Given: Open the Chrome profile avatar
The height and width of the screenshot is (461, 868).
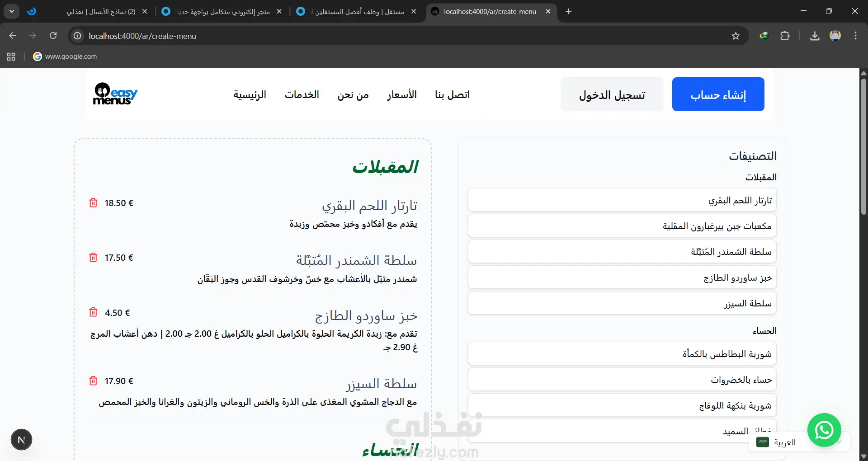Looking at the screenshot, I should [835, 36].
